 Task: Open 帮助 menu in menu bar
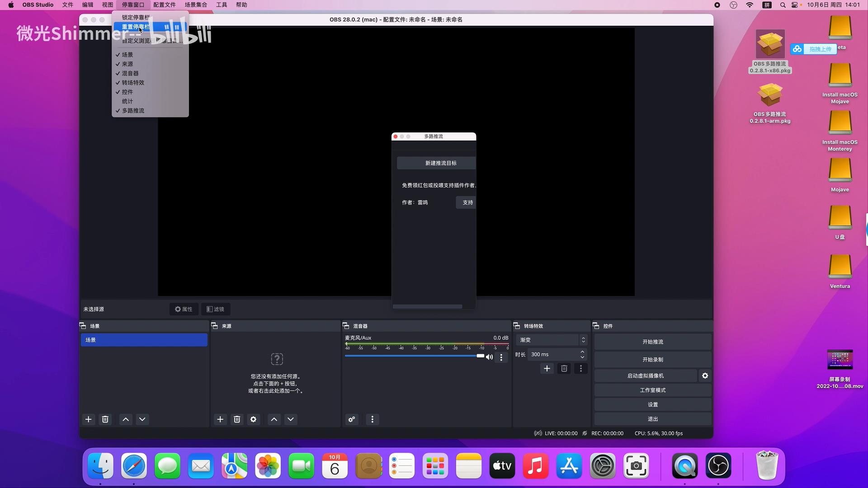pyautogui.click(x=241, y=5)
